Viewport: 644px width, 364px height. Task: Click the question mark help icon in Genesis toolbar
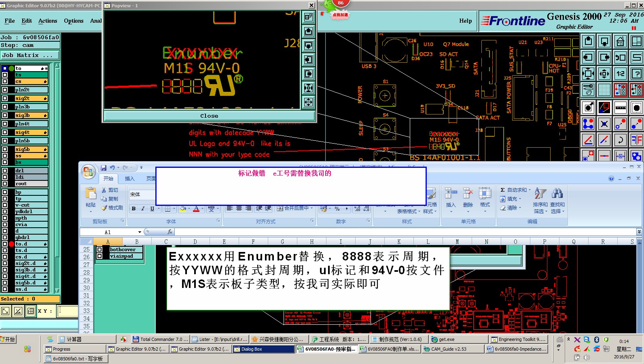pos(637,73)
